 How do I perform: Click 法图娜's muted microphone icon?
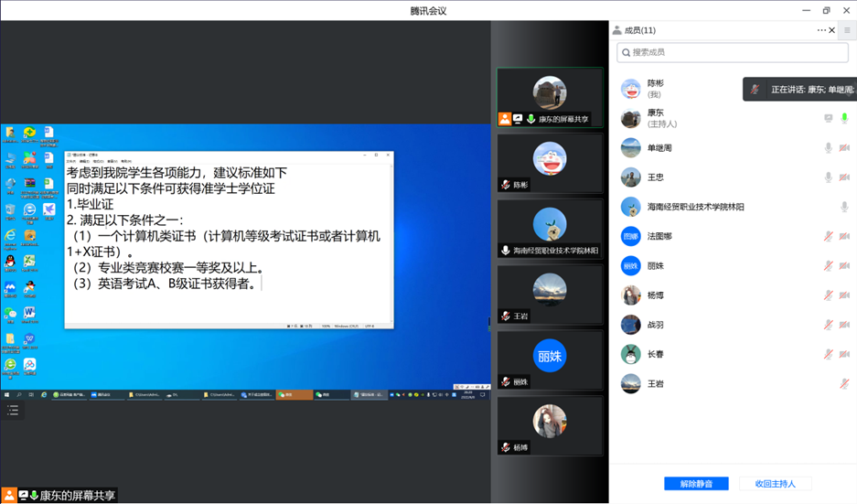[829, 237]
